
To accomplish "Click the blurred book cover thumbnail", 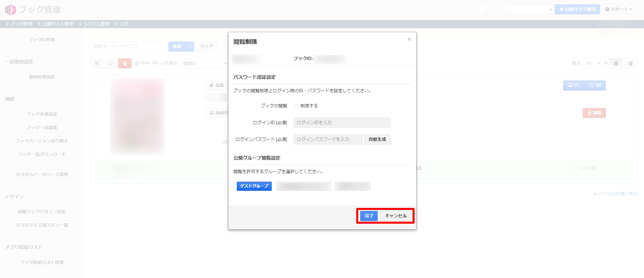I will 138,117.
